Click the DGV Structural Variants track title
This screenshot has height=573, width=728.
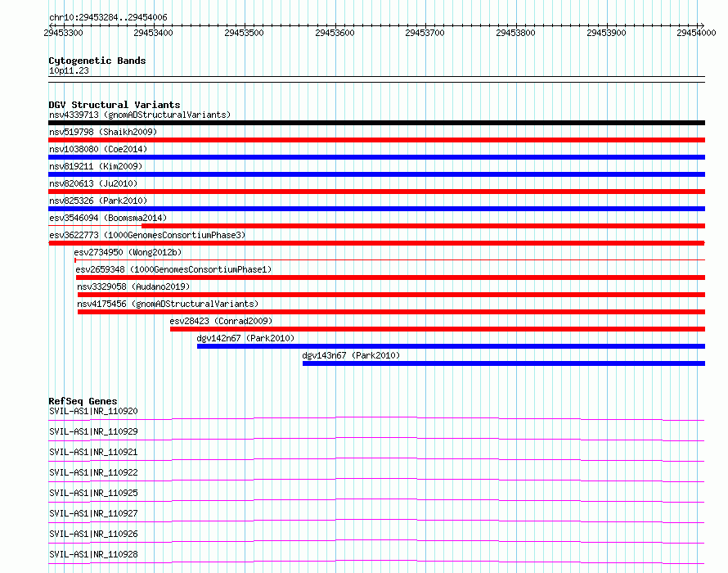coord(115,105)
